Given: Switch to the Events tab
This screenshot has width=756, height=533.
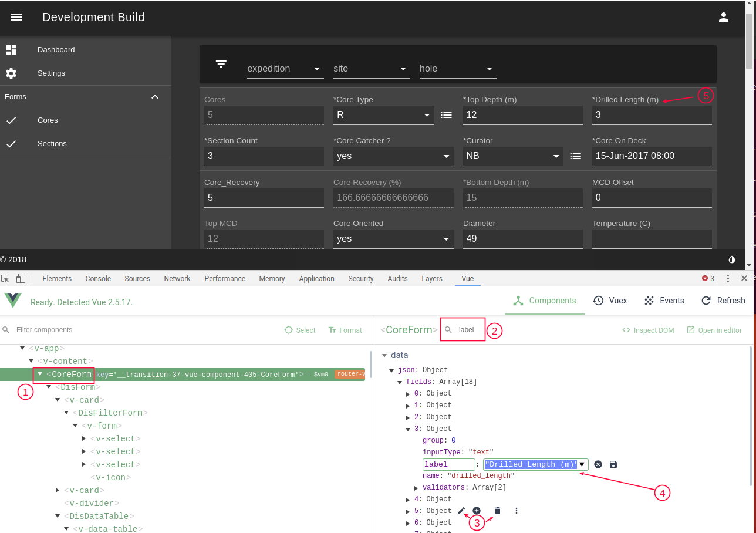Looking at the screenshot, I should click(x=664, y=301).
